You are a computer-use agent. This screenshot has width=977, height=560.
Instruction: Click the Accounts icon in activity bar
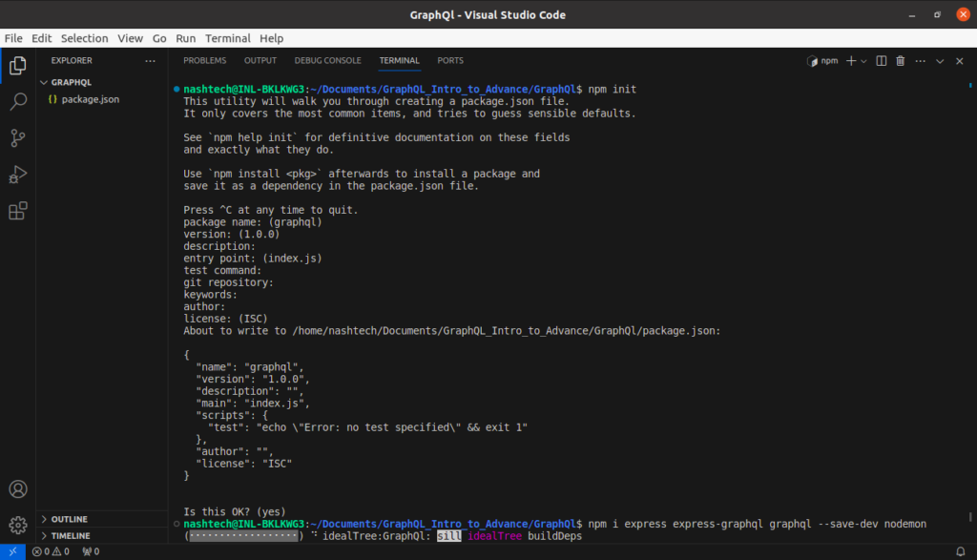tap(17, 488)
